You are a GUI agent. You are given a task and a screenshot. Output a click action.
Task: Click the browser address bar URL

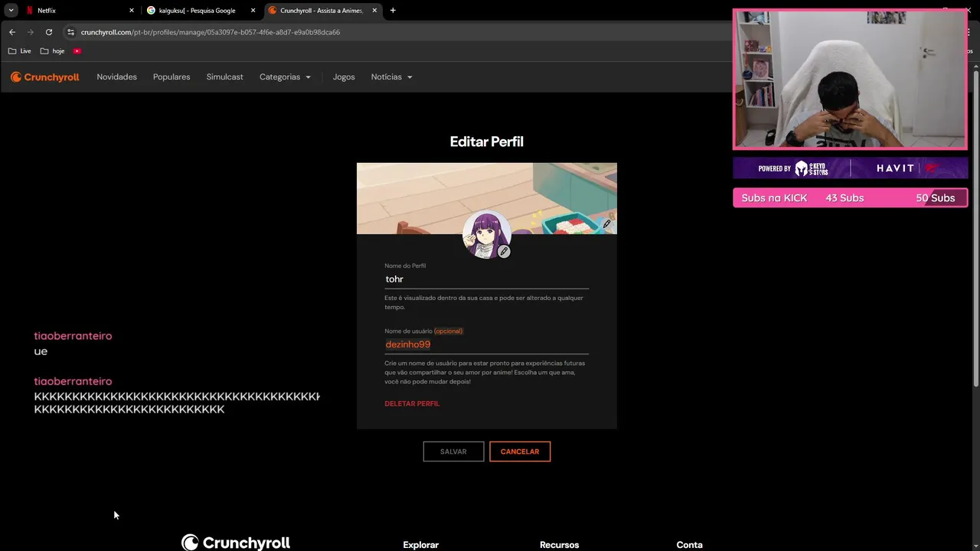click(x=211, y=32)
